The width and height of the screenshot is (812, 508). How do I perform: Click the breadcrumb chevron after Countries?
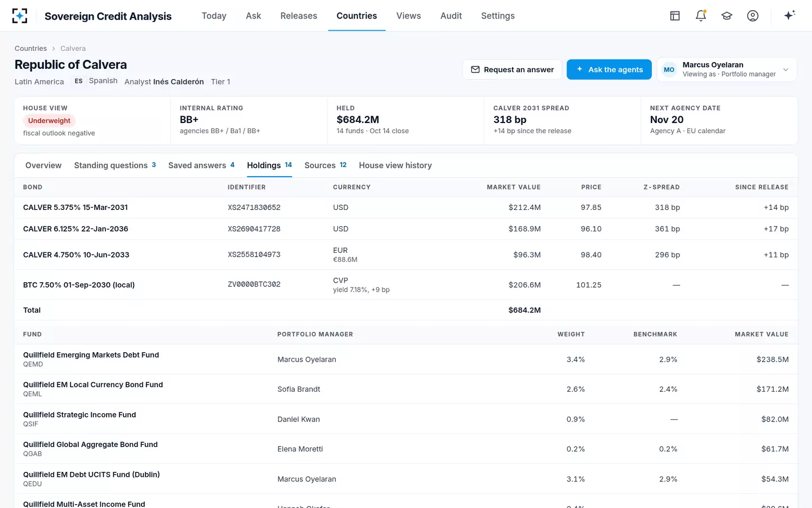[54, 49]
